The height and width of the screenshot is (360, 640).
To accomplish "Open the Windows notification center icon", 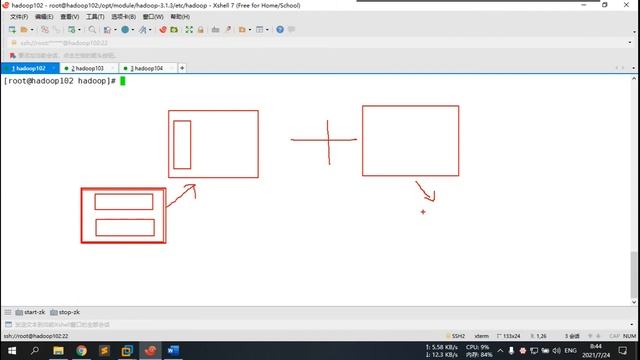I will pos(623,351).
